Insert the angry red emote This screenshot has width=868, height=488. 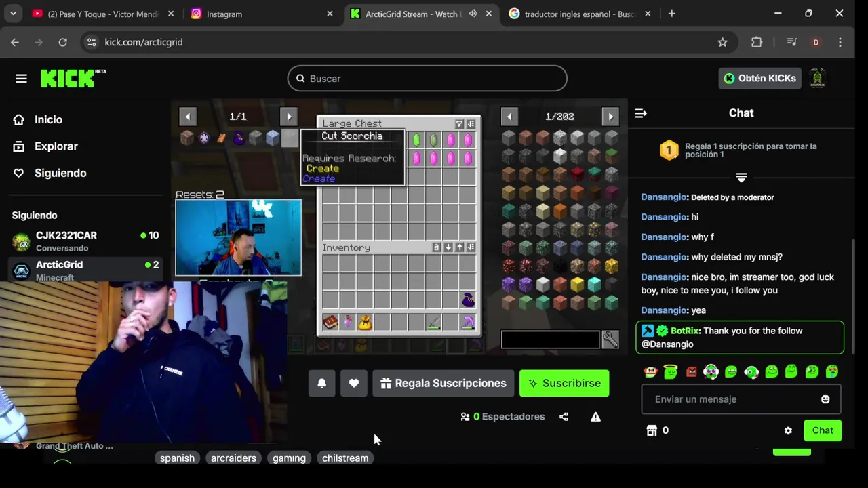[x=691, y=371]
